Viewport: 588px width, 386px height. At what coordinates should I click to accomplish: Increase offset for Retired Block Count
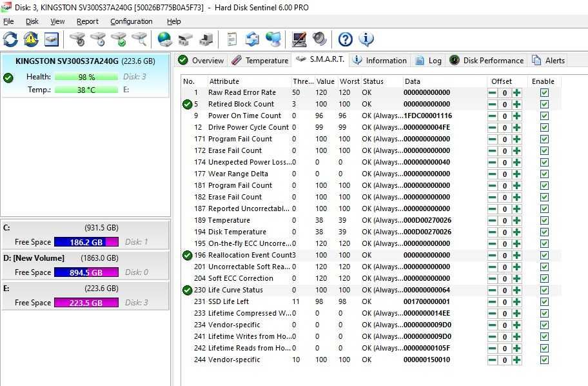pos(516,105)
